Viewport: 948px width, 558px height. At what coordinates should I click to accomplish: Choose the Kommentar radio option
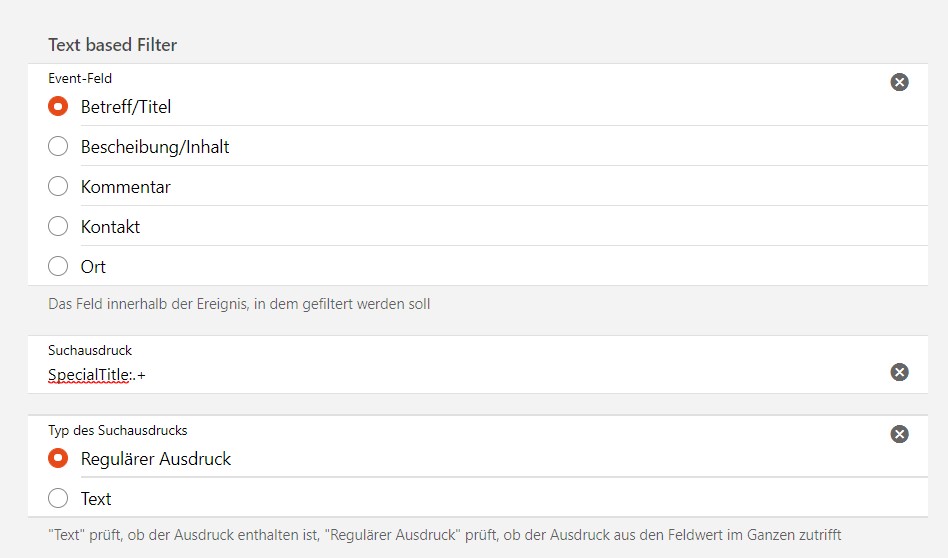pyautogui.click(x=58, y=186)
